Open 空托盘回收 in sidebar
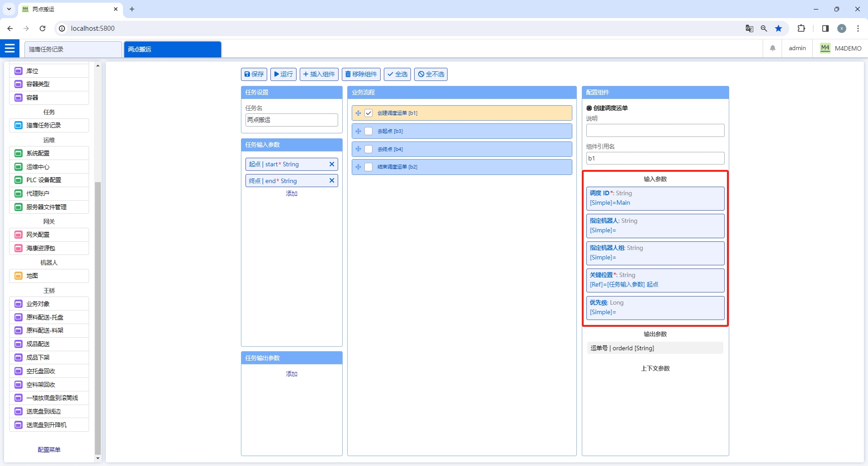Screen dimensions: 868x466 coord(49,371)
